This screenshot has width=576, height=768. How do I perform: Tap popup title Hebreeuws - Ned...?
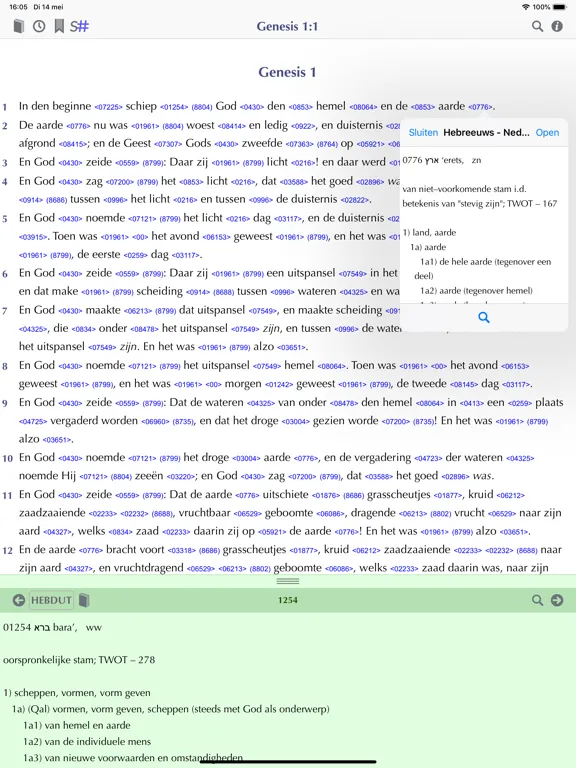coord(486,132)
